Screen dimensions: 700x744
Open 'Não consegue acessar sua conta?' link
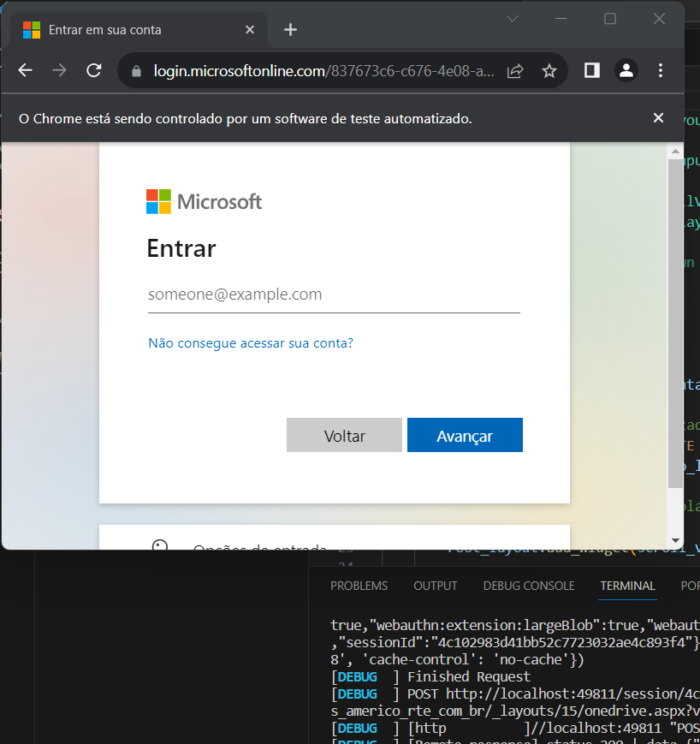(x=251, y=343)
